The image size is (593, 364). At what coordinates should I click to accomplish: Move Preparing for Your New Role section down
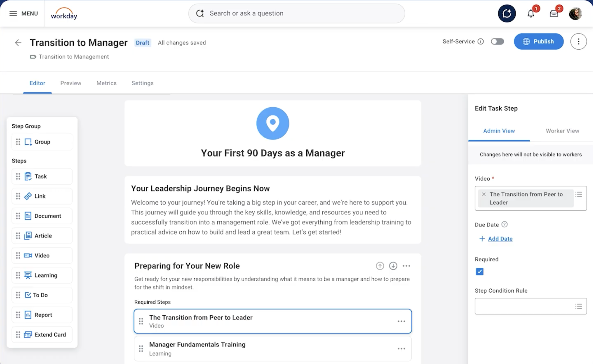click(393, 266)
